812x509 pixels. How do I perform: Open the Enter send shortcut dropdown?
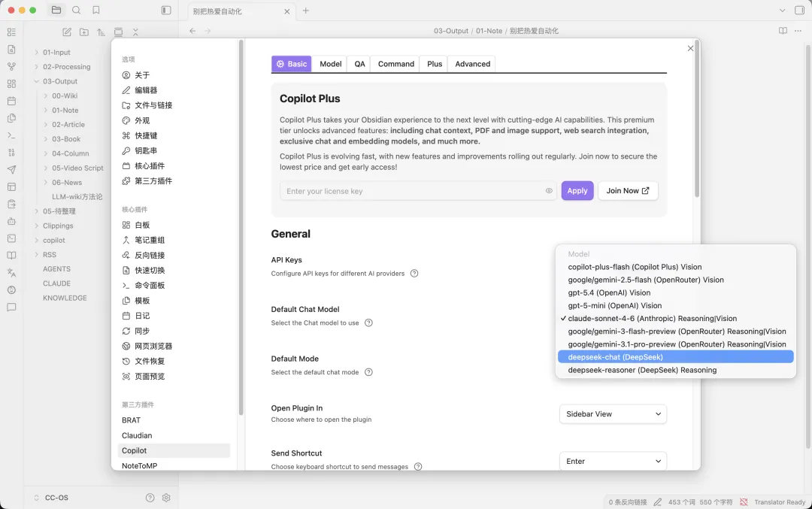click(613, 462)
